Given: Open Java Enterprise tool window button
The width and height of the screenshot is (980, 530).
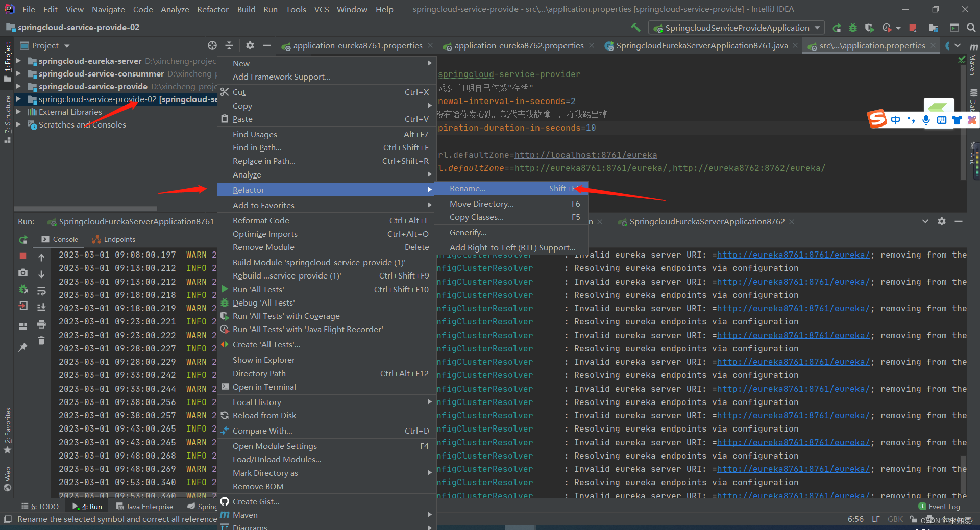Looking at the screenshot, I should 144,507.
